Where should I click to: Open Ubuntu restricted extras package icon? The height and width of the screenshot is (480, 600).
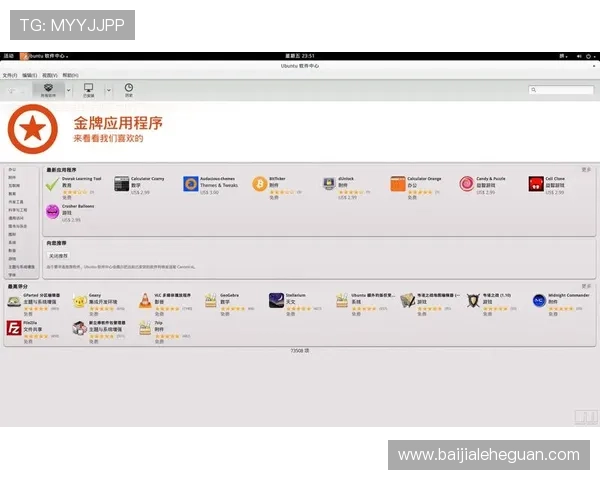pos(342,300)
